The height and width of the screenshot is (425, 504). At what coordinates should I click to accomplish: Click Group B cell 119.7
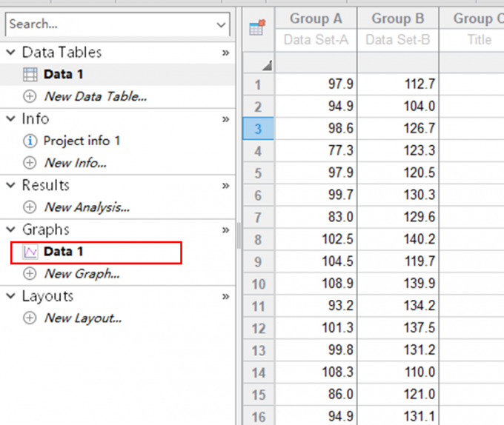(398, 261)
